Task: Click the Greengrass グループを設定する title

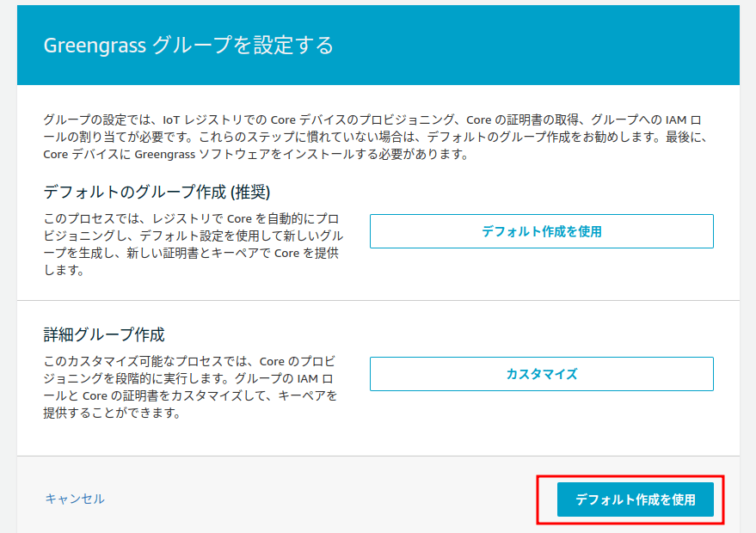Action: [188, 46]
